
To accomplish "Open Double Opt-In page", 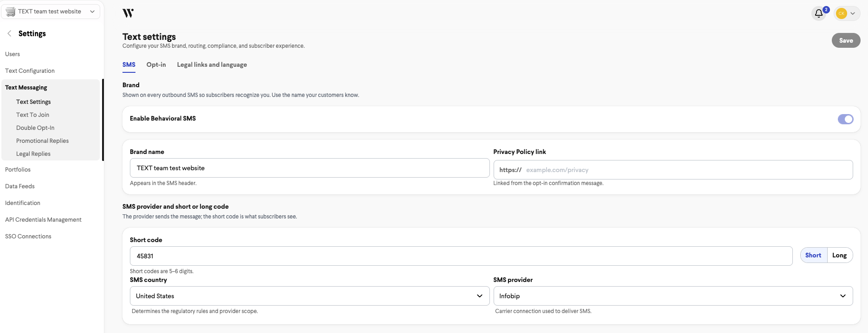I will point(35,128).
